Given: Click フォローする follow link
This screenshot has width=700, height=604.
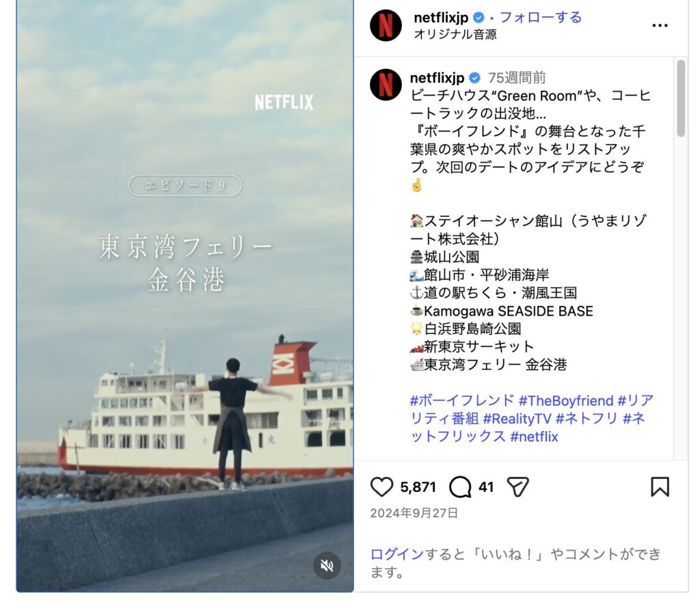Looking at the screenshot, I should tap(541, 17).
